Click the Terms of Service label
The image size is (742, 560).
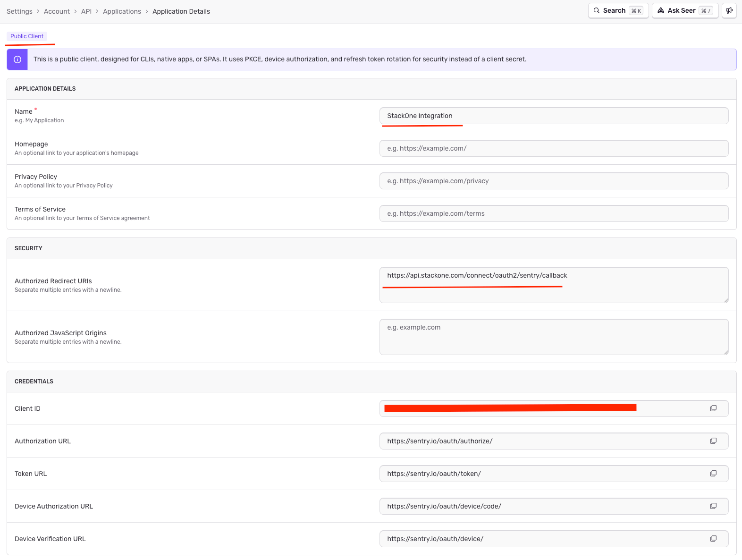tap(40, 209)
